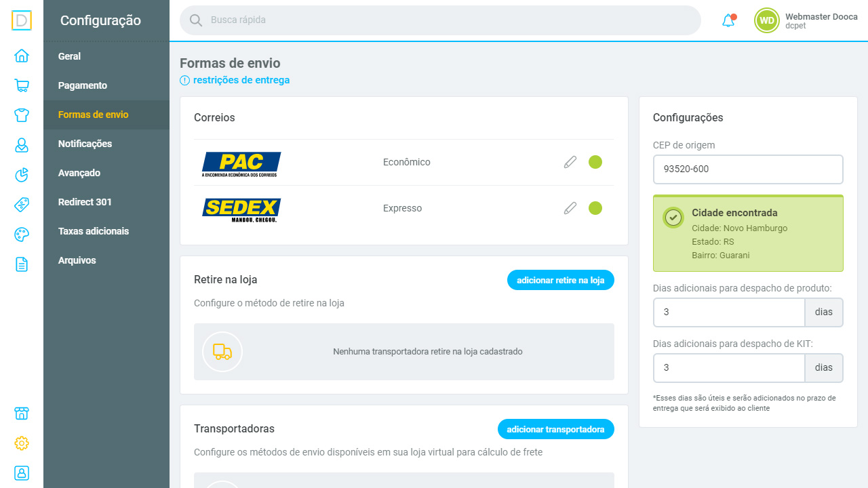The image size is (868, 488).
Task: Open Taxas adicionais section
Action: (106, 231)
